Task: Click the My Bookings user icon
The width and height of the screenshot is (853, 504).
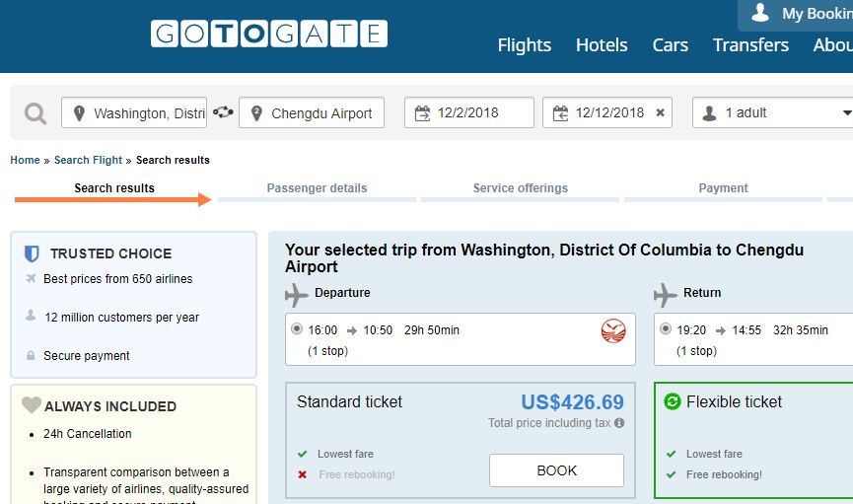Action: [760, 13]
